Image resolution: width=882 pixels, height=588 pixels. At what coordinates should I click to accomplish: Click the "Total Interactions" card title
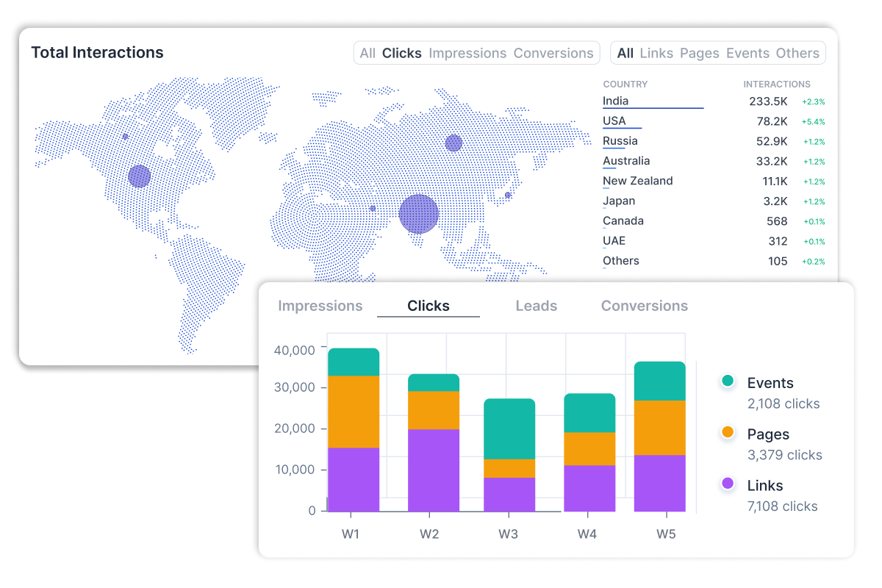pos(97,52)
